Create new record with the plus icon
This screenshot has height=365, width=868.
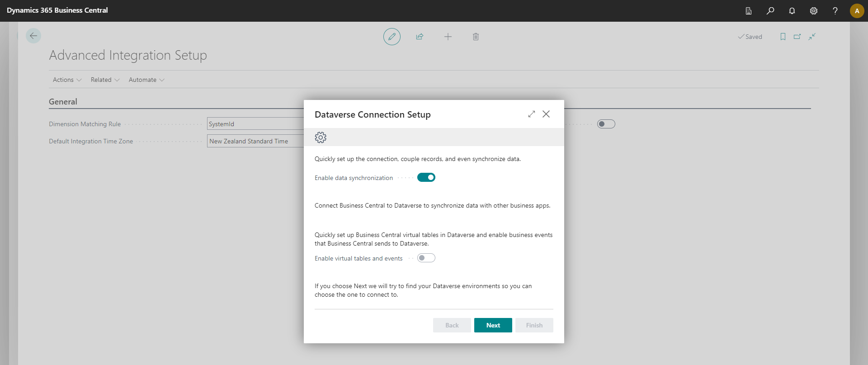pos(448,37)
